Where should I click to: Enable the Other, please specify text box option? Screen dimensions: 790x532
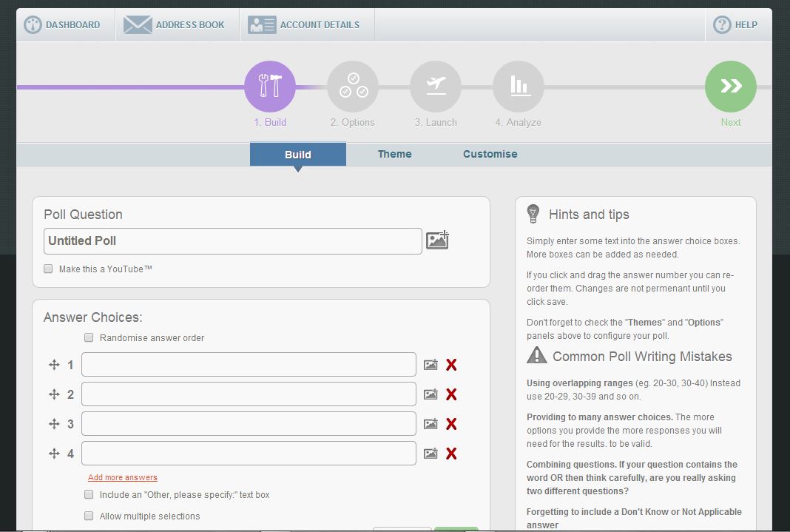(89, 494)
